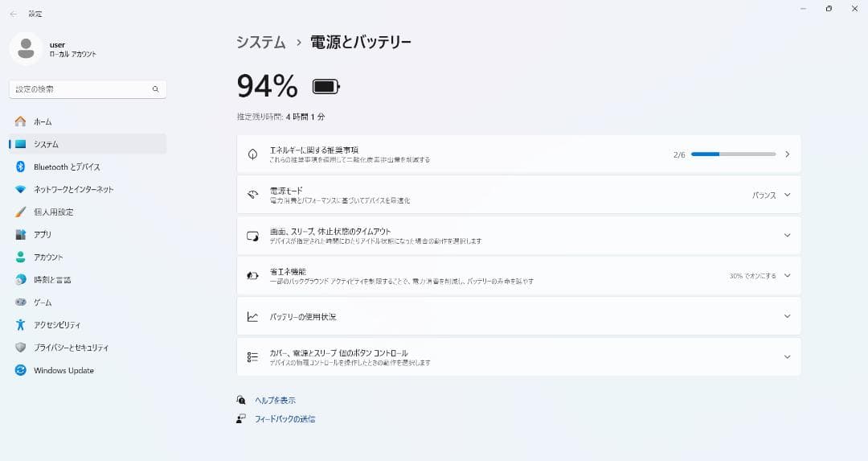Click the Bluetooth とデバイス sidebar icon
Screen dimensions: 868x461
(21, 167)
